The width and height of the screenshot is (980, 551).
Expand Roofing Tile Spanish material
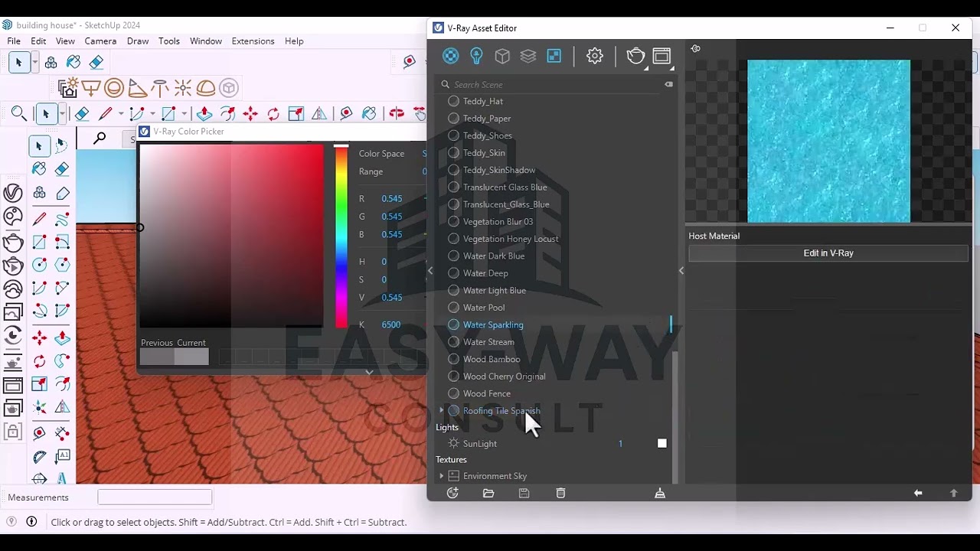point(441,411)
